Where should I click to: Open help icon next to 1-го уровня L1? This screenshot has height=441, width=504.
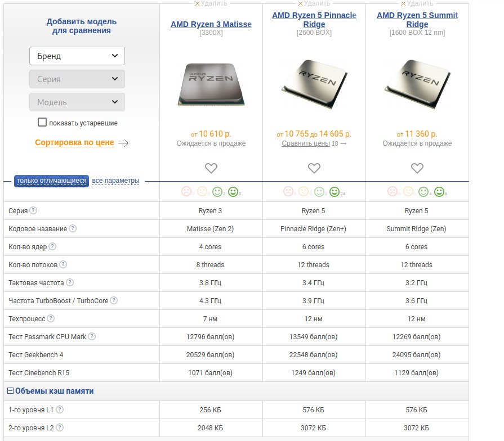[60, 409]
